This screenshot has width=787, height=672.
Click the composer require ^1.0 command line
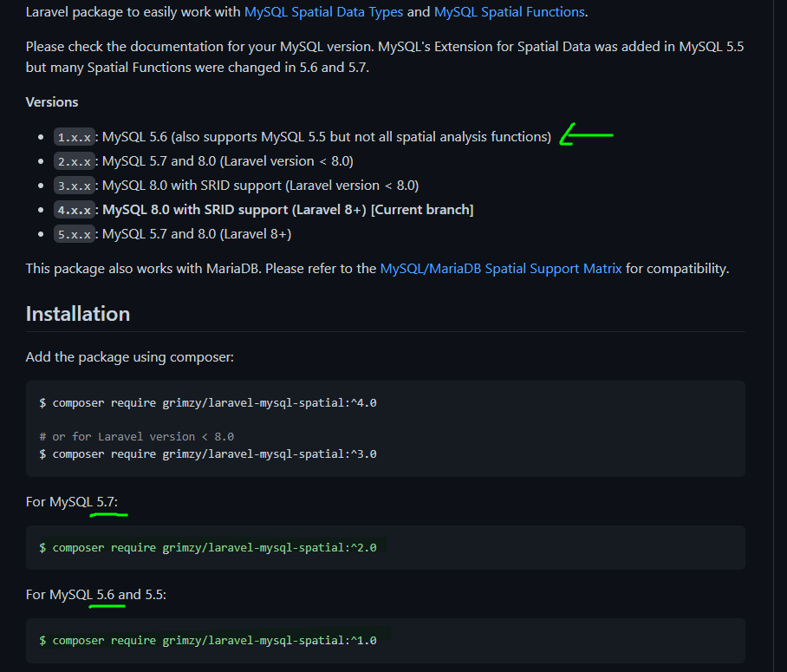pyautogui.click(x=208, y=641)
